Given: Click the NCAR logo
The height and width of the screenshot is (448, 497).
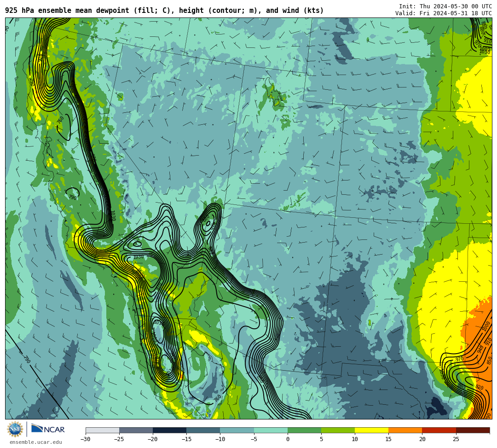Looking at the screenshot, I should tap(48, 430).
